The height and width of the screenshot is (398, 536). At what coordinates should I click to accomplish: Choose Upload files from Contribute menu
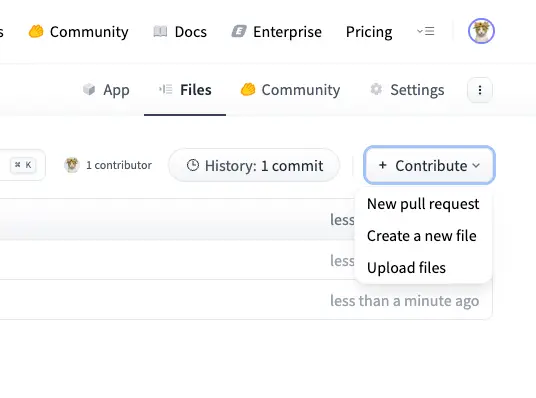pos(406,268)
